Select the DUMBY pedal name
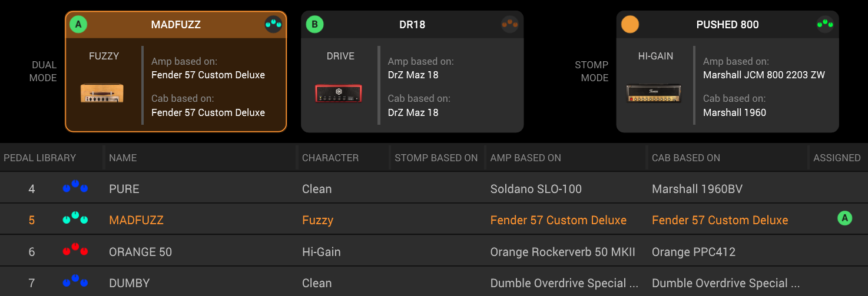 (130, 283)
